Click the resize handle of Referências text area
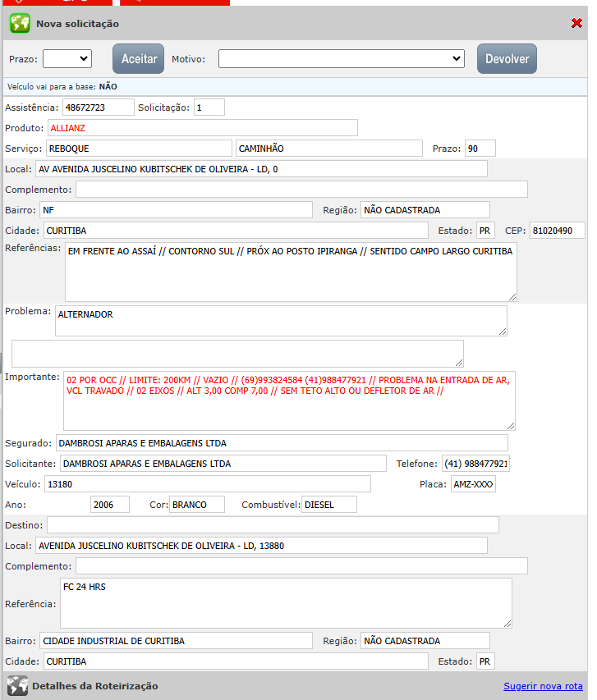 pyautogui.click(x=512, y=297)
